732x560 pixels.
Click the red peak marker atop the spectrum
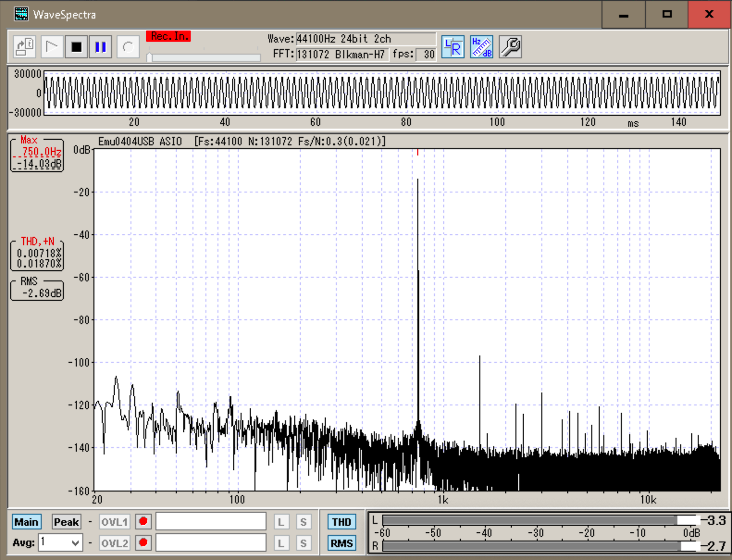pyautogui.click(x=418, y=152)
